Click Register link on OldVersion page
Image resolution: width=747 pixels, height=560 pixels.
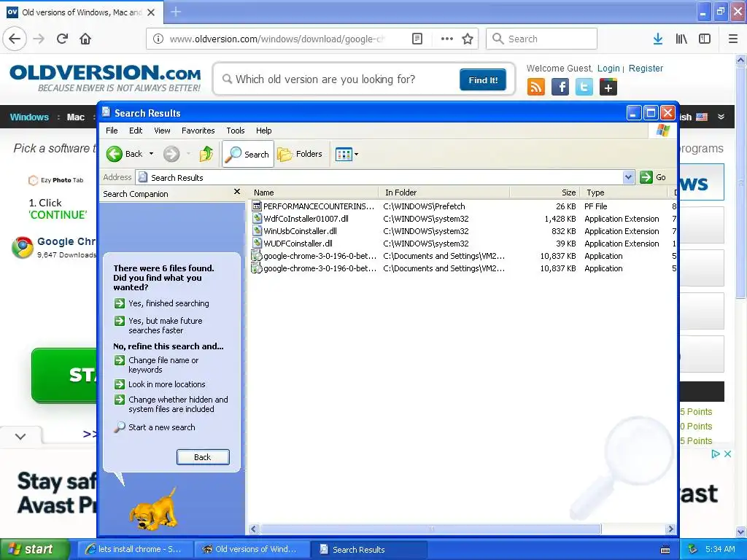pos(646,68)
